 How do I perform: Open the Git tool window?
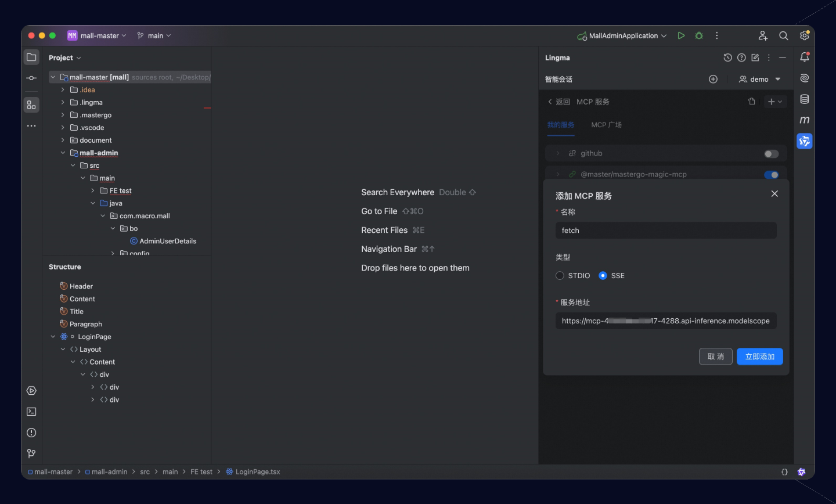pyautogui.click(x=31, y=453)
